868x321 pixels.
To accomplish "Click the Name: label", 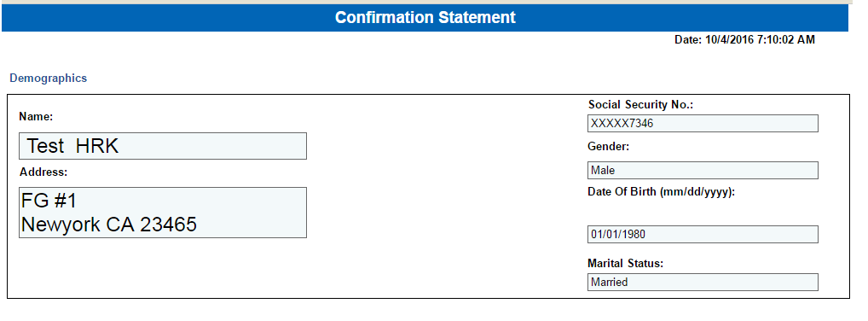I will pos(36,116).
